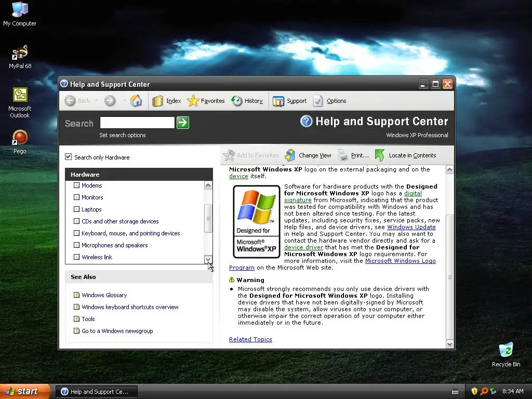Image resolution: width=532 pixels, height=399 pixels.
Task: Click Windows Glossary topic icon
Action: point(77,295)
